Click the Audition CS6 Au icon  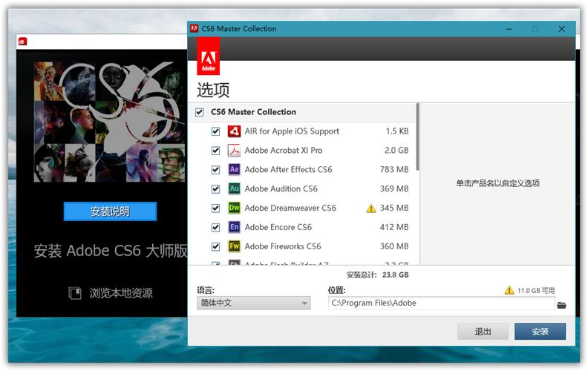coord(235,188)
